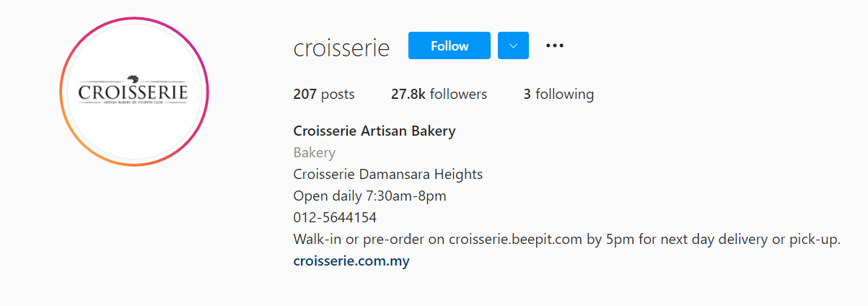Screen dimensions: 868x306
Task: View the 27.8k followers list
Action: (439, 94)
